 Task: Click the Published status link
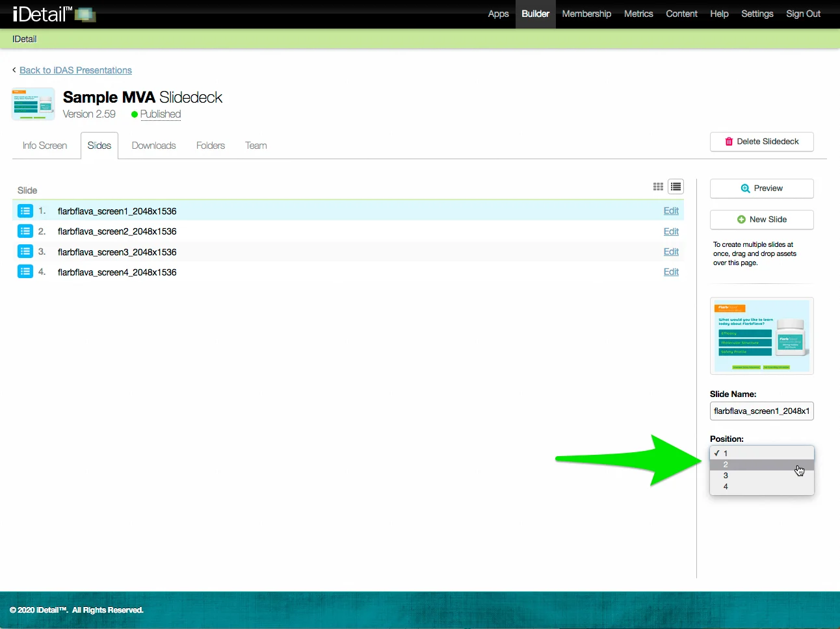tap(161, 114)
